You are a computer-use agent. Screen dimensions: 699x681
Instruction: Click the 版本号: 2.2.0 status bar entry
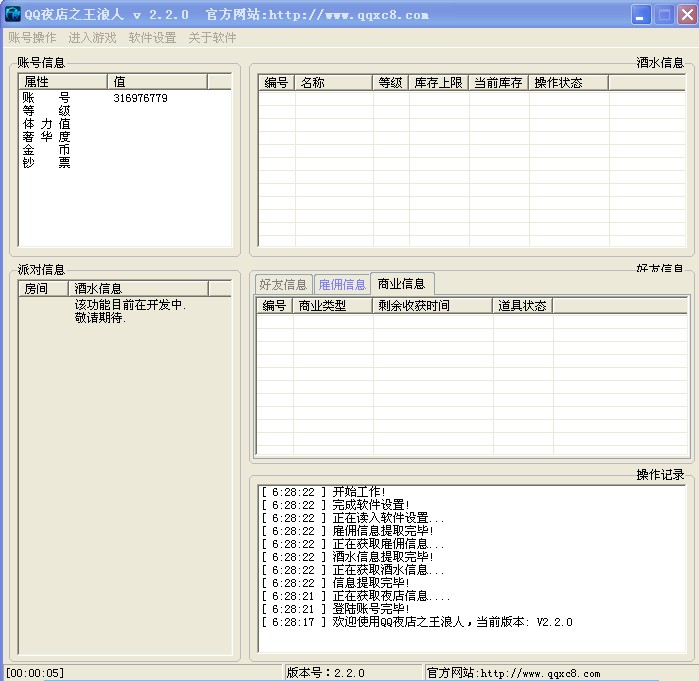[x=326, y=673]
